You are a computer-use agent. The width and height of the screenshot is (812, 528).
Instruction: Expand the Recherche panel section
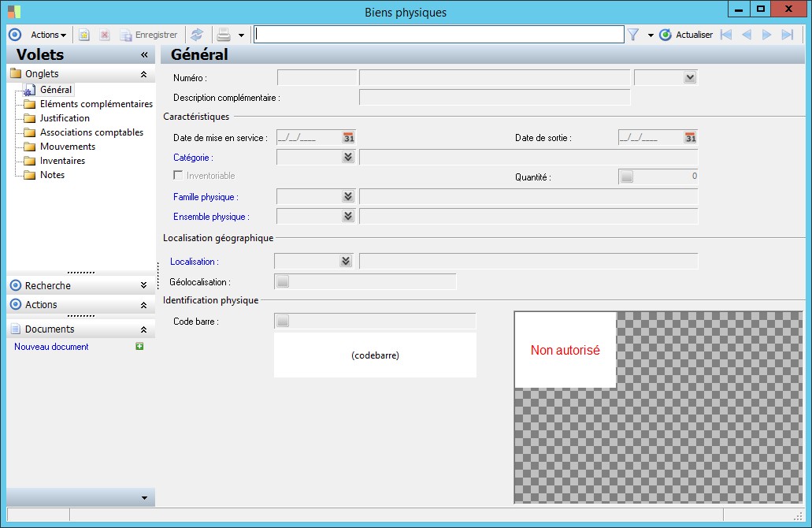tap(143, 285)
